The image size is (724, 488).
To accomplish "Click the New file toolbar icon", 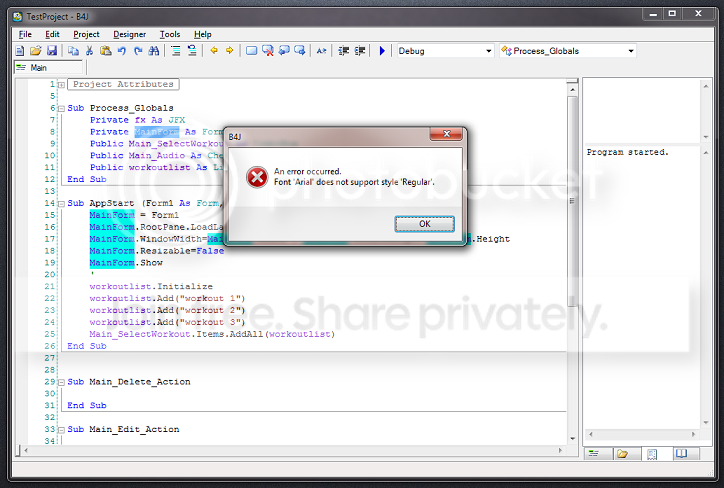I will point(20,51).
